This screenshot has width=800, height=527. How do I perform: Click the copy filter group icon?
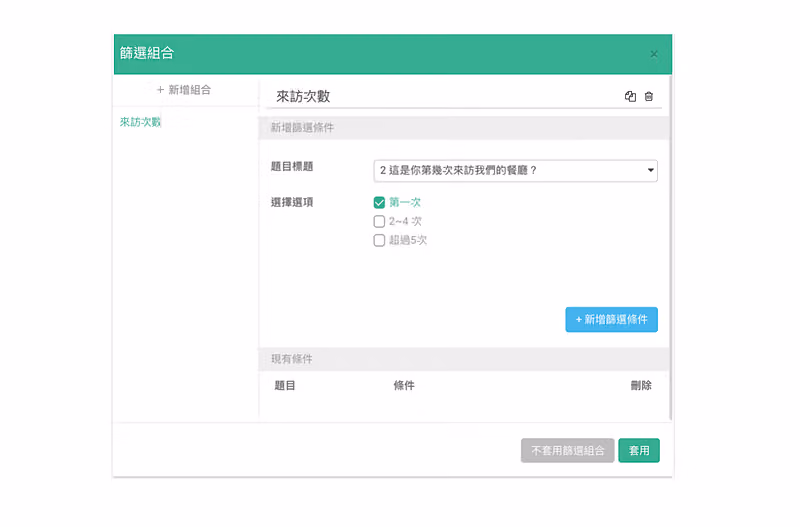point(630,96)
